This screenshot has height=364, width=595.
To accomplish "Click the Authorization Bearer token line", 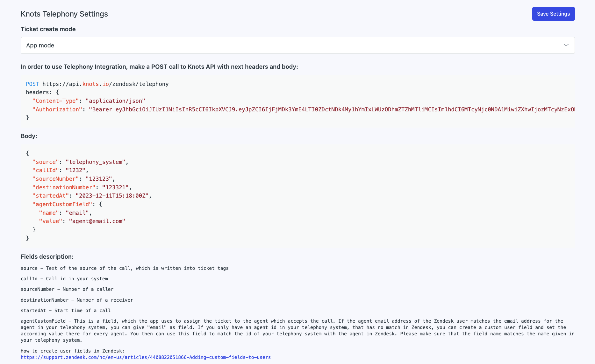I will tap(304, 109).
